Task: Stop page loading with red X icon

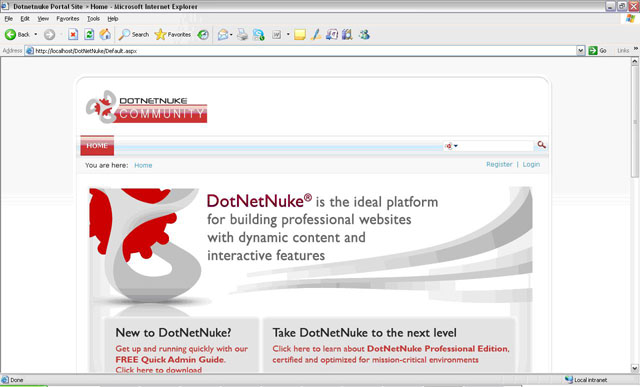Action: 73,35
